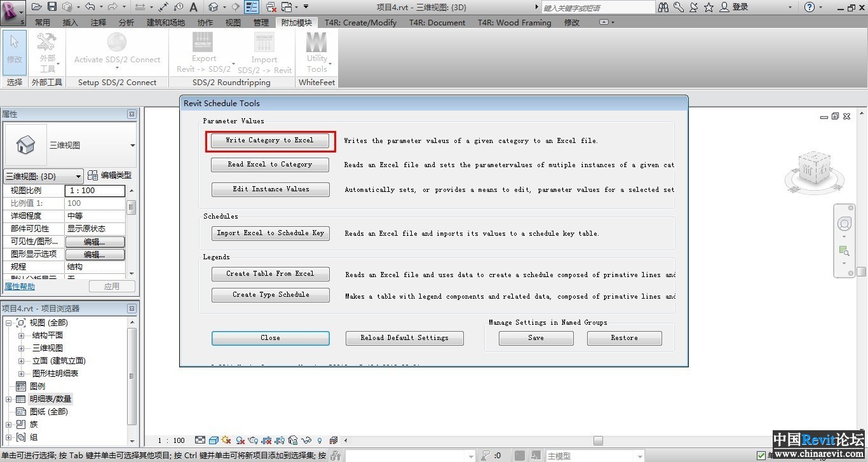Image resolution: width=868 pixels, height=462 pixels.
Task: Switch to the 管理 ribbon tab
Action: (261, 22)
